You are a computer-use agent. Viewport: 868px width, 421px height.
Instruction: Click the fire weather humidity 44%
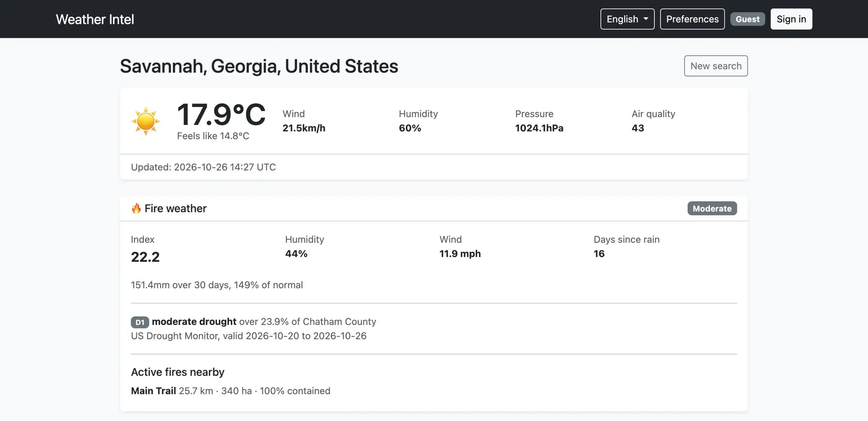pyautogui.click(x=296, y=254)
